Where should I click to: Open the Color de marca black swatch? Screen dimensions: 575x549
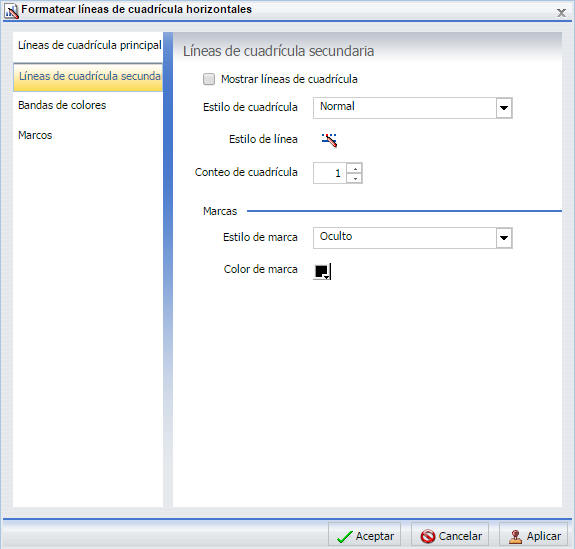[322, 271]
